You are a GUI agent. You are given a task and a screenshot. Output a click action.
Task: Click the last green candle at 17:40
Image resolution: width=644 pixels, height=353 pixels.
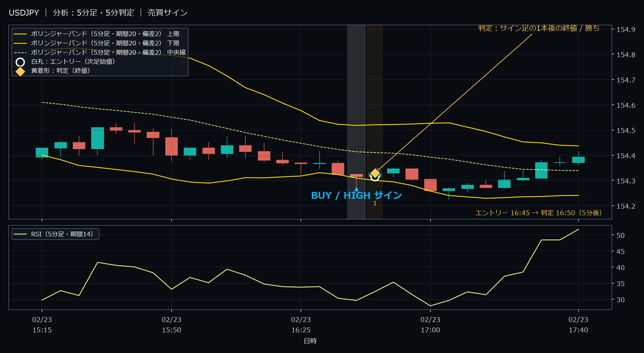point(578,160)
